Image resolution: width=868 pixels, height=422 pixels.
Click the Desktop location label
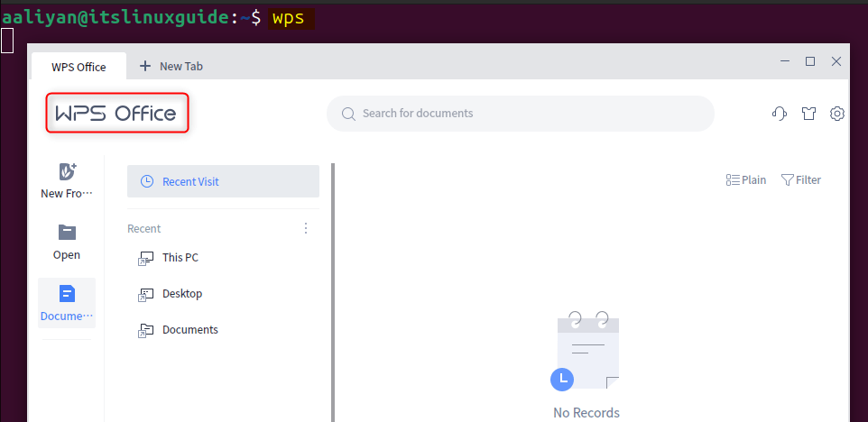coord(182,294)
